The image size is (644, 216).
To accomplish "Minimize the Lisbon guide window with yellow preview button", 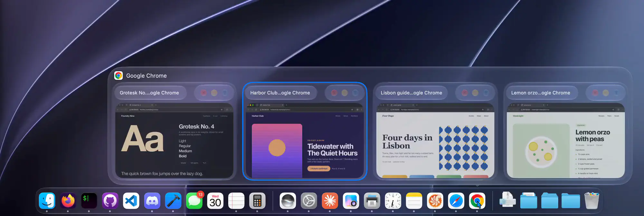I will pyautogui.click(x=475, y=93).
